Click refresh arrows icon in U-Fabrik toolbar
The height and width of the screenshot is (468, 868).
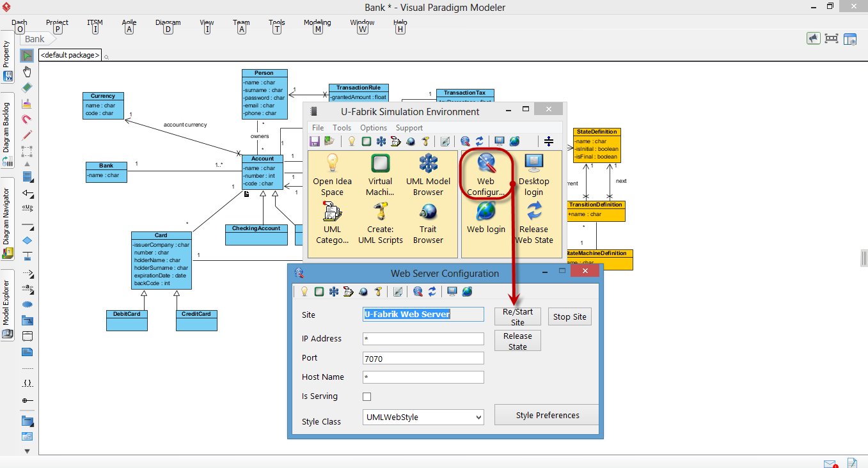479,141
